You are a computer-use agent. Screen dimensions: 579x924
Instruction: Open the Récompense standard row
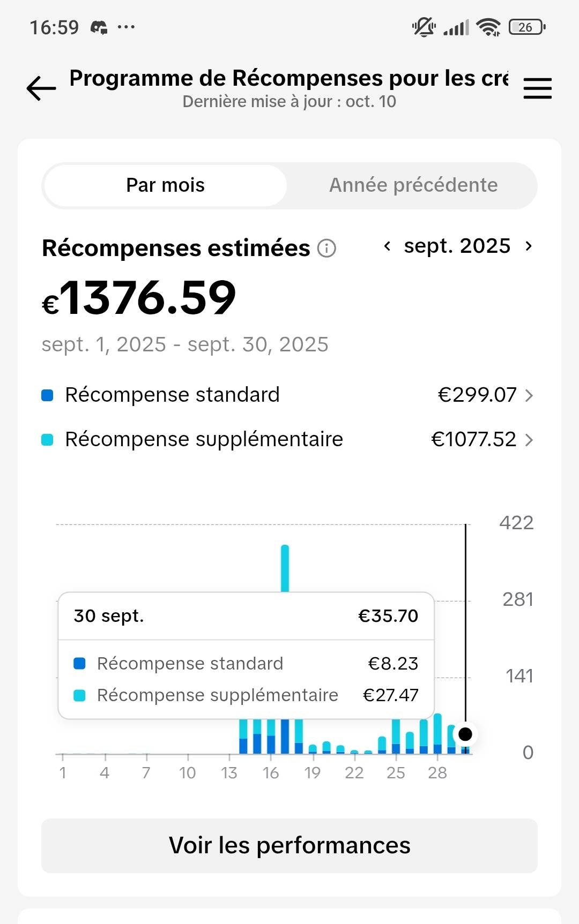[172, 395]
